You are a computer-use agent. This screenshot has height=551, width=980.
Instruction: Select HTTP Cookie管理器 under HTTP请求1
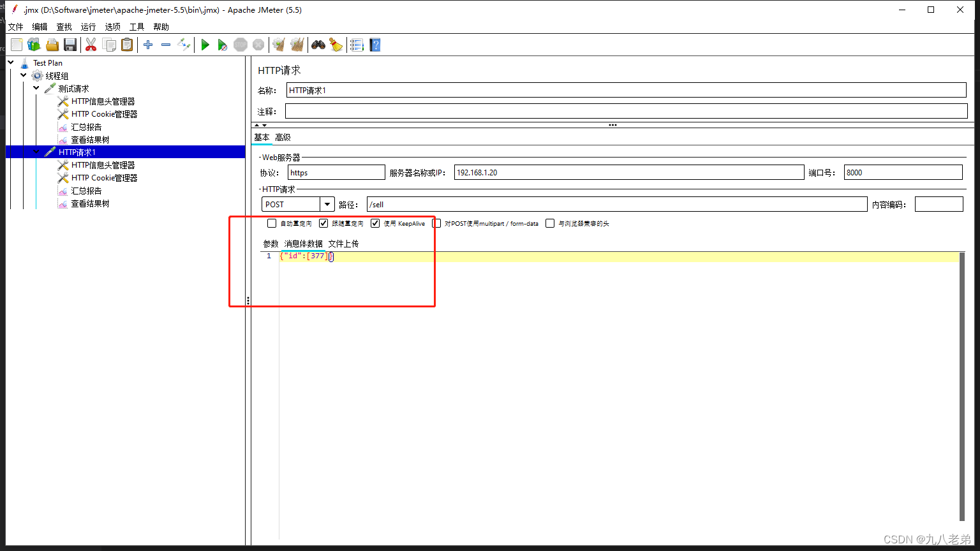point(104,178)
